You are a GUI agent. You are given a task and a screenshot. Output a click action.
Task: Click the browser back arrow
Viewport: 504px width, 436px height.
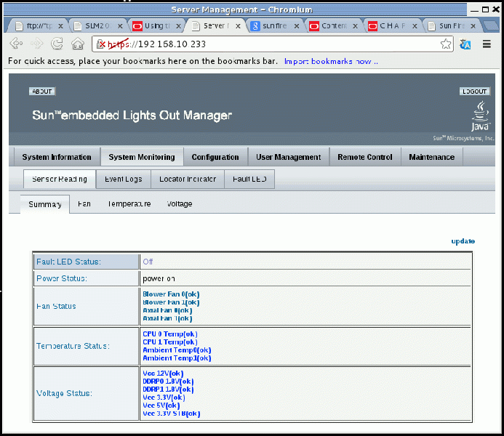pos(15,44)
